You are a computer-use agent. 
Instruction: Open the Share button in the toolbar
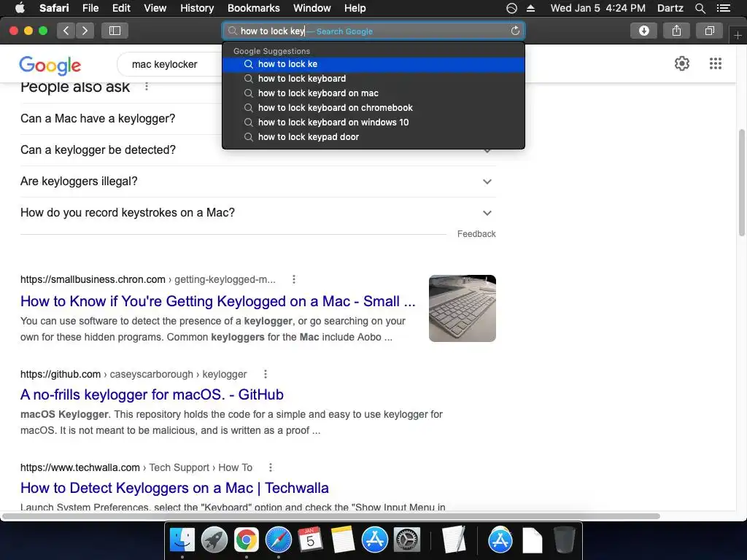676,31
